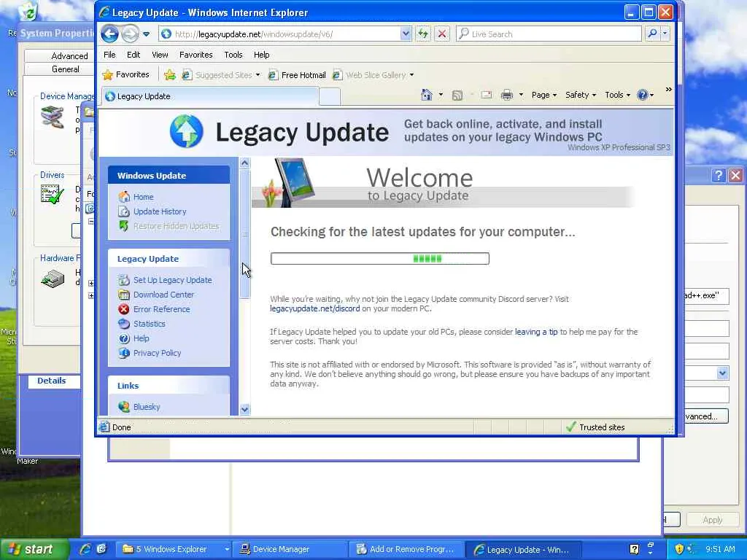
Task: Open a new blank tab
Action: 329,97
